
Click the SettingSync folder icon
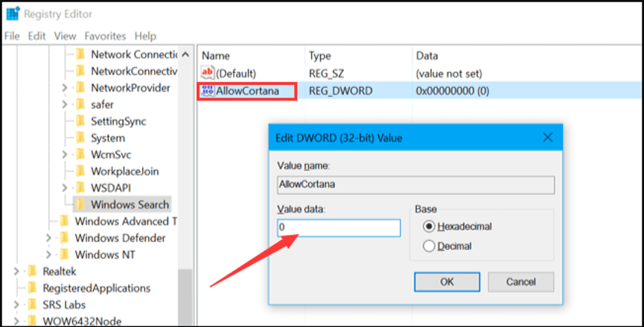click(x=80, y=121)
